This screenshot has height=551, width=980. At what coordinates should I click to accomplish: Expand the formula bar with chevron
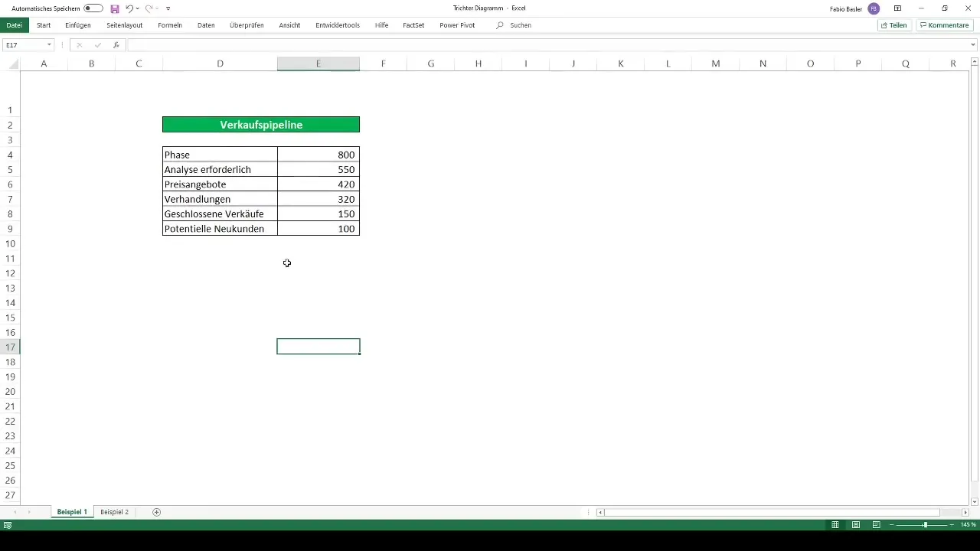(x=973, y=45)
